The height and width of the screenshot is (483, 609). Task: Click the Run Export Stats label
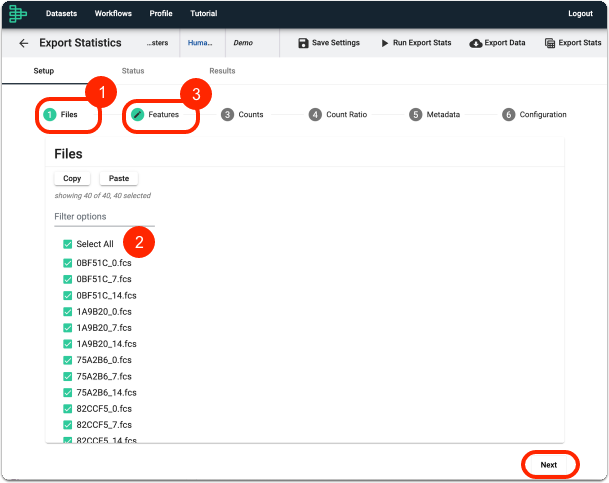tap(422, 43)
